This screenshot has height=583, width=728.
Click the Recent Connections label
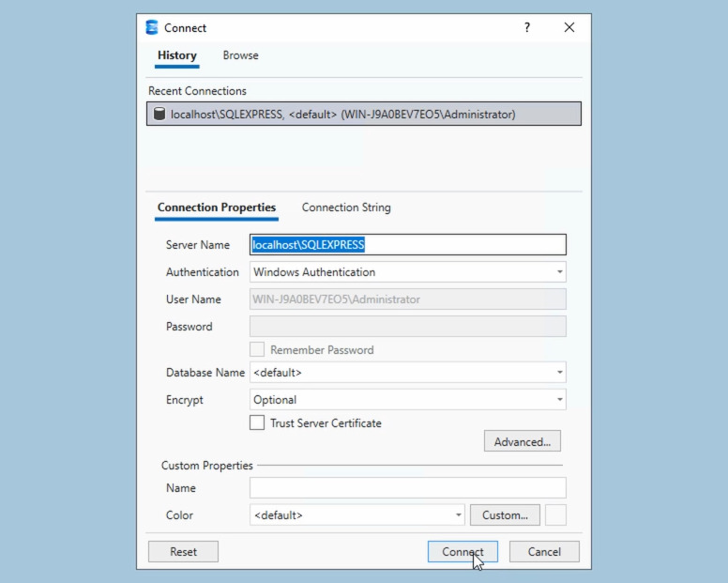197,91
